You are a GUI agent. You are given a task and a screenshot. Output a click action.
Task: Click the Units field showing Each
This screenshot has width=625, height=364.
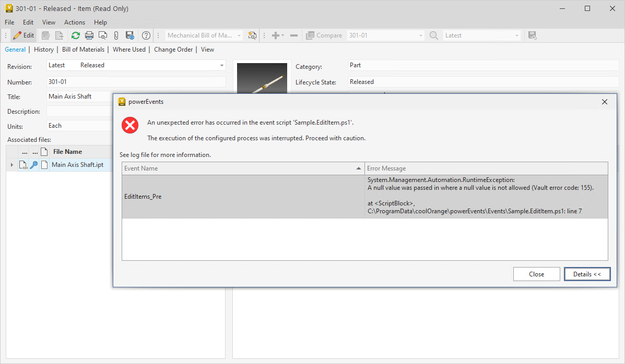80,126
